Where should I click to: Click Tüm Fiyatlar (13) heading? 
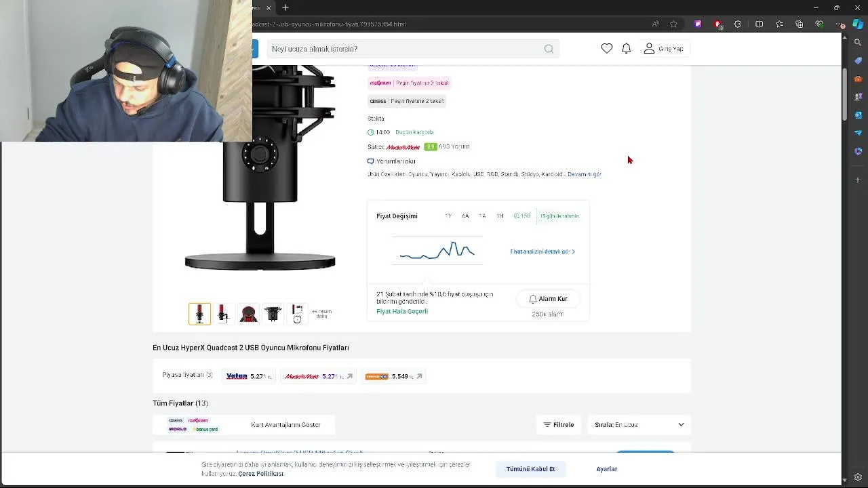[x=180, y=403]
